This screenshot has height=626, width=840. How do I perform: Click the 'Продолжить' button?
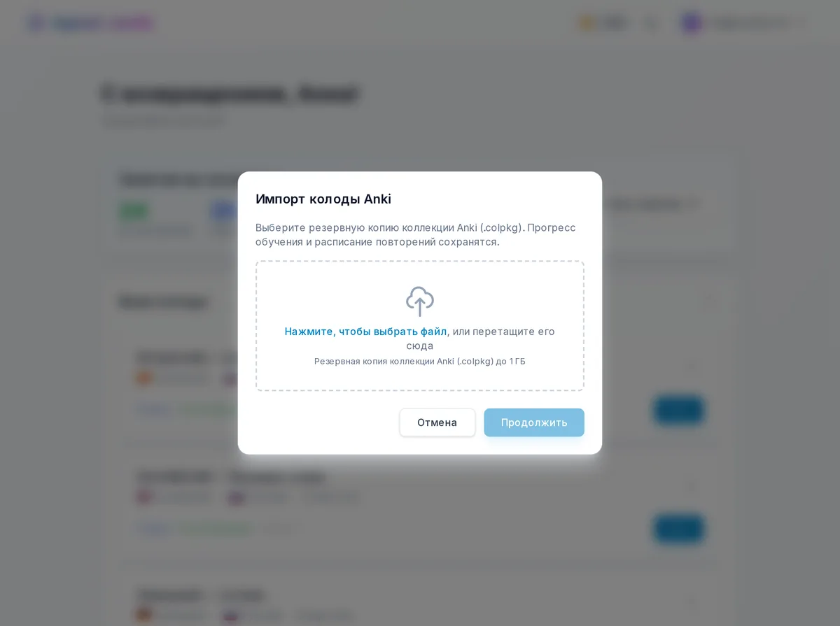tap(534, 422)
